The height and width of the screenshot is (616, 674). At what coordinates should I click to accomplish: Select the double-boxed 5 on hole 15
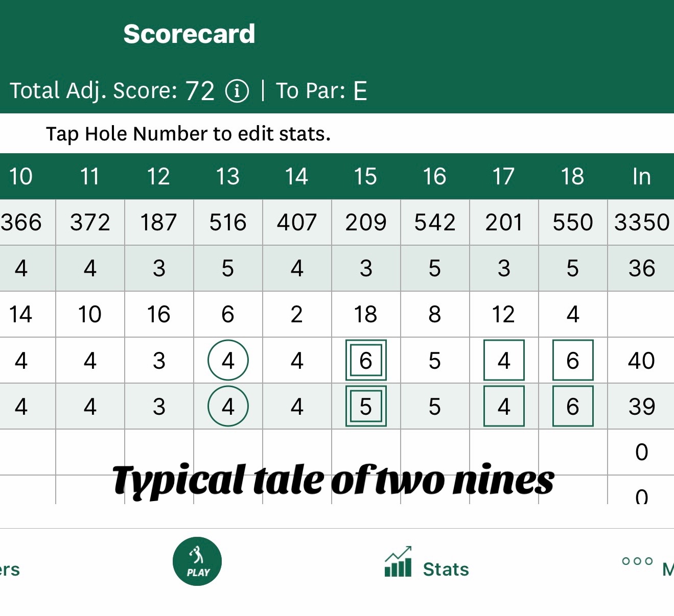click(366, 406)
